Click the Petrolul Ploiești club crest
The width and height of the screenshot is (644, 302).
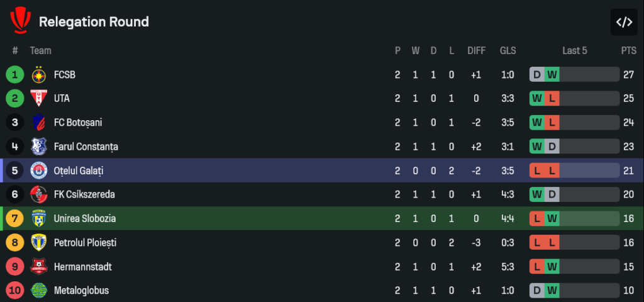pos(39,243)
